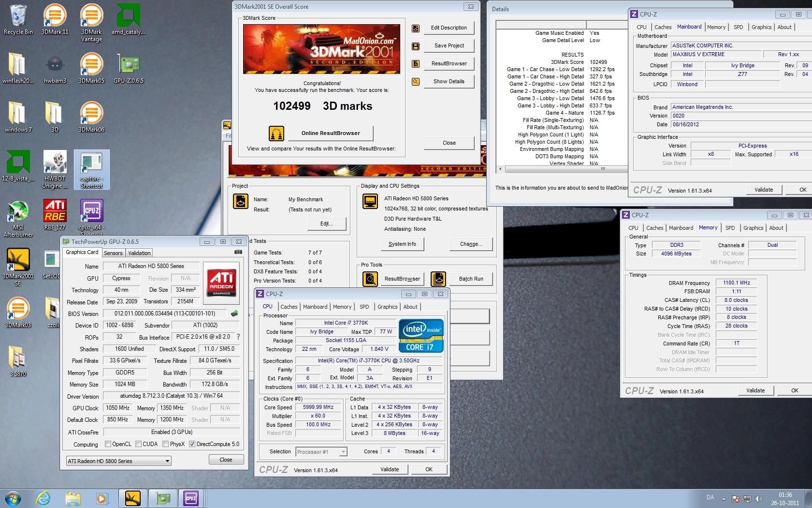Image resolution: width=812 pixels, height=508 pixels.
Task: Open RBE_127 ATI BIOS editor icon
Action: pyautogui.click(x=55, y=215)
